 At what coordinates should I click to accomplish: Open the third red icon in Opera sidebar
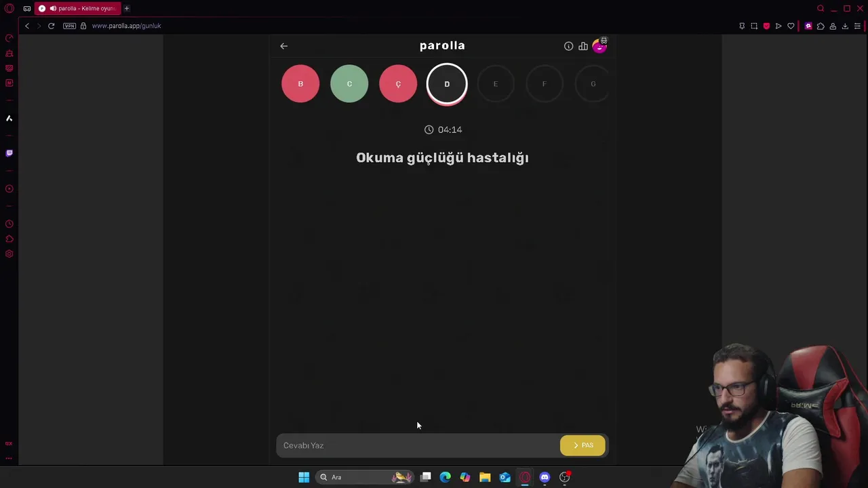(x=9, y=68)
